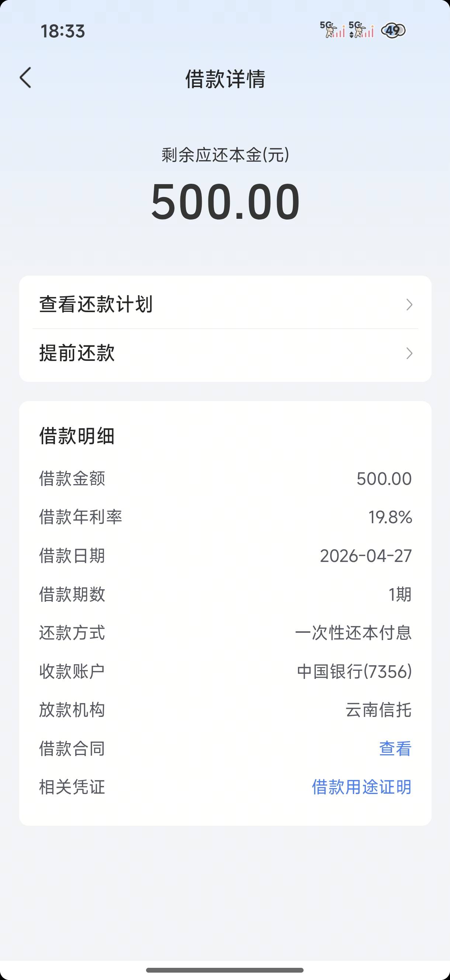Open 提前还款 menu row

pyautogui.click(x=225, y=353)
